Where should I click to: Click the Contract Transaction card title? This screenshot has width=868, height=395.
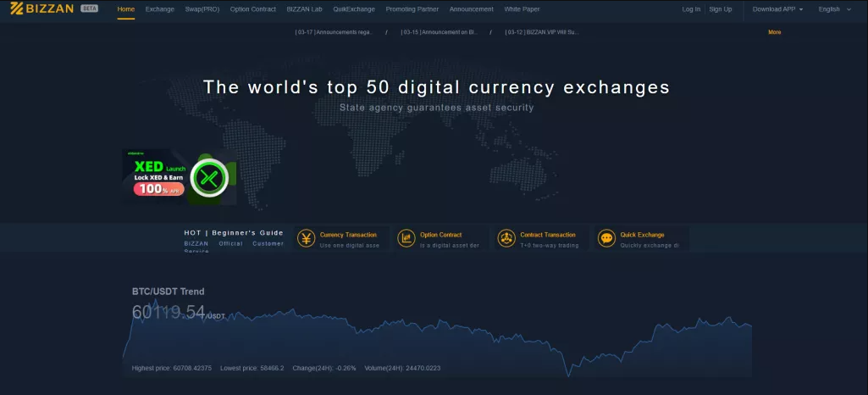pos(548,235)
